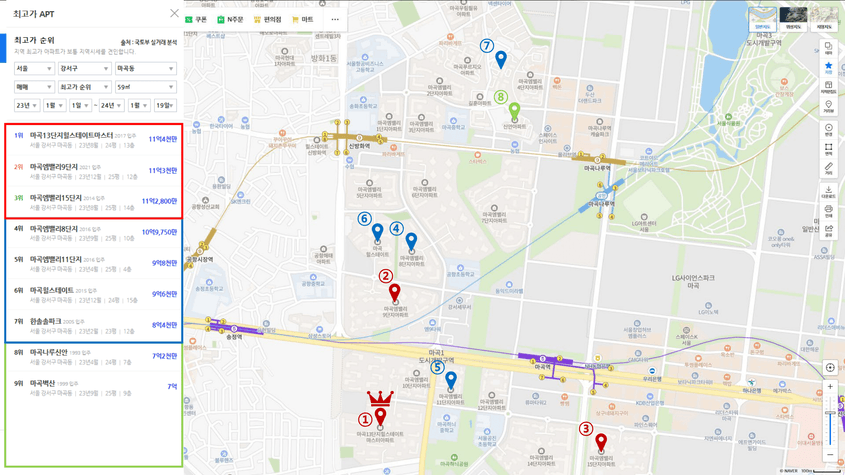
Task: Activate the 거리뷰 street view tool
Action: tap(828, 107)
